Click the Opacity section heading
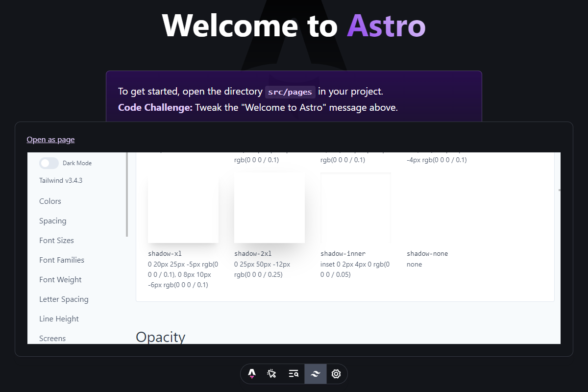 pyautogui.click(x=160, y=337)
